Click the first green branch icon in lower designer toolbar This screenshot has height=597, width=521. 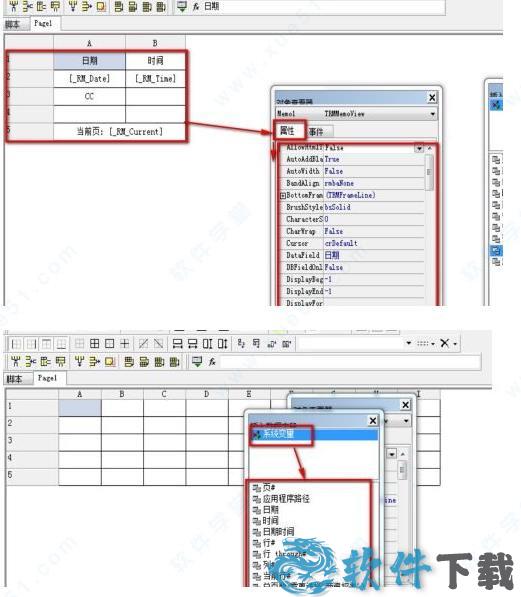click(x=16, y=361)
